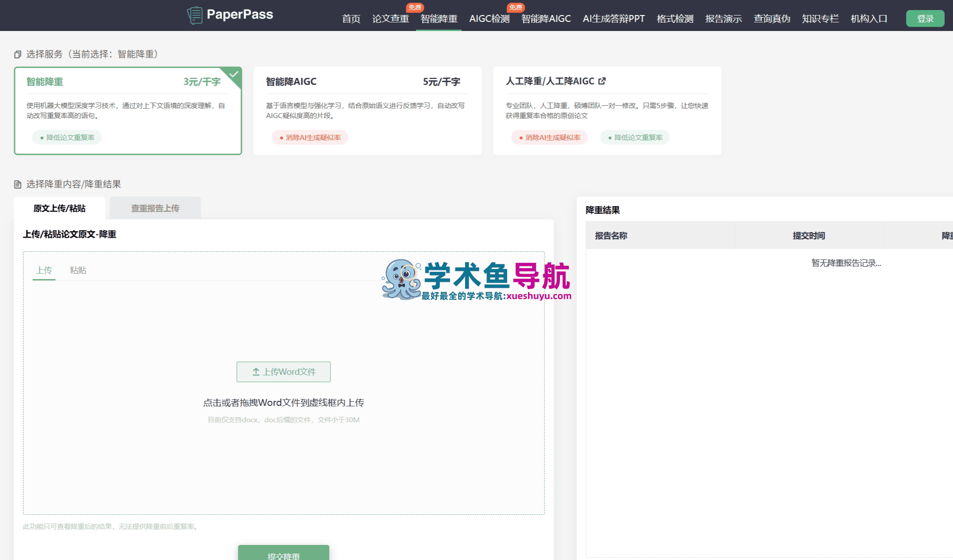Click the 登录 button
This screenshot has width=953, height=560.
coord(925,18)
